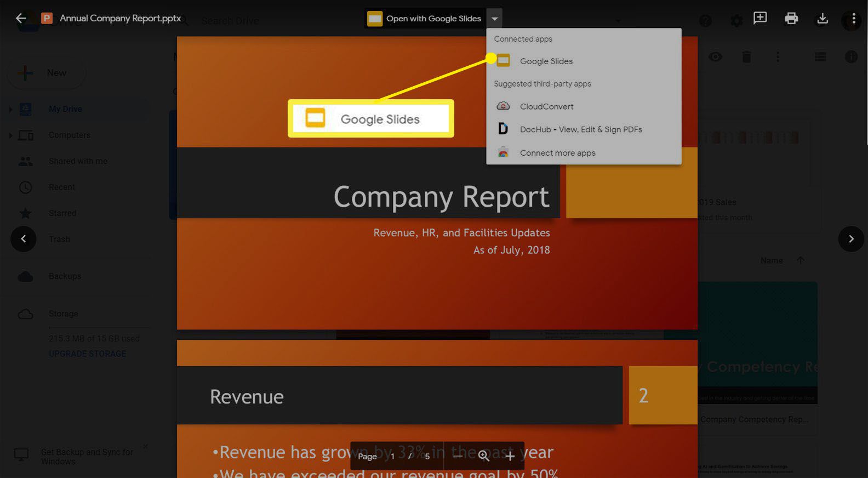Expand the Open with dropdown arrow
868x478 pixels.
(x=494, y=19)
